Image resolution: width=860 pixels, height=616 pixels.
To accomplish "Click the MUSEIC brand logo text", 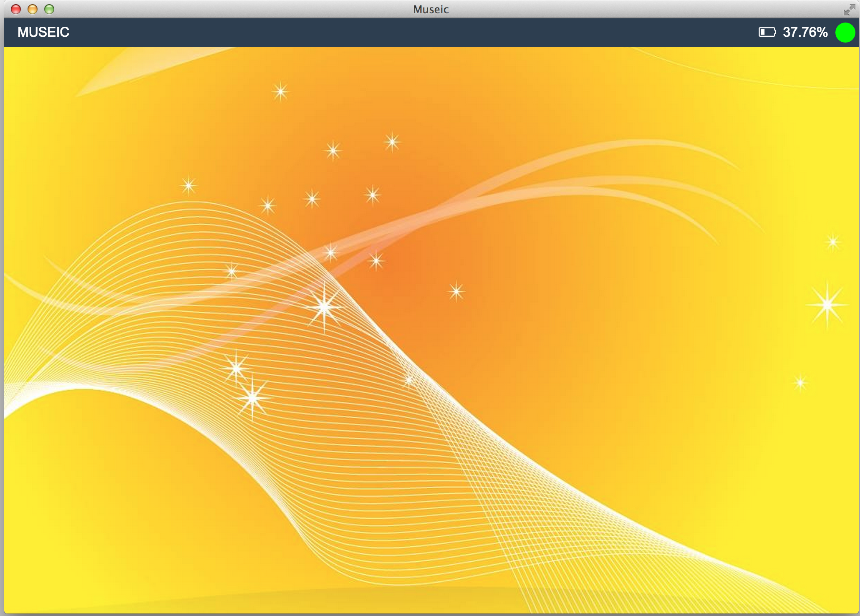I will point(43,32).
